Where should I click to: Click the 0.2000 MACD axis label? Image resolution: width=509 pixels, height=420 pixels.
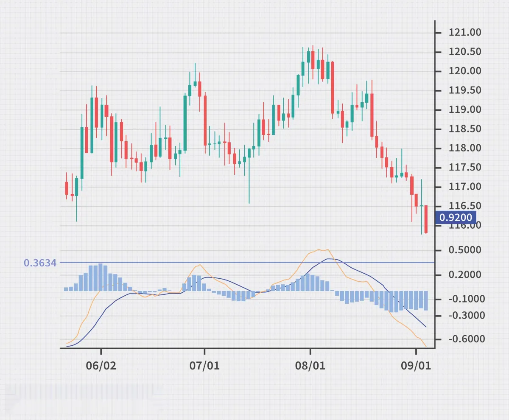(x=465, y=275)
